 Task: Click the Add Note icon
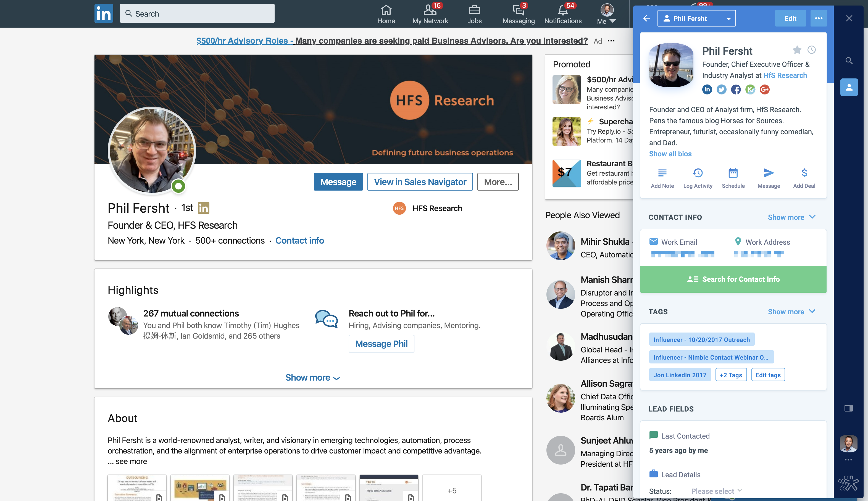tap(662, 173)
